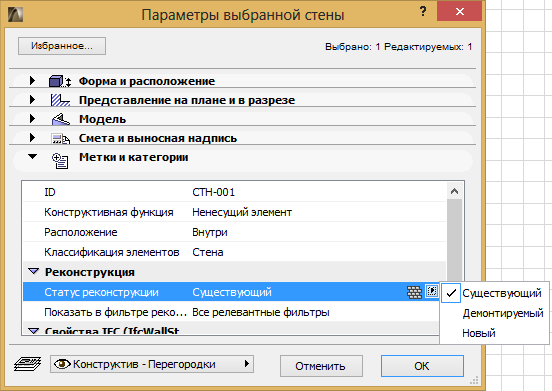Click Существующий value in highlighted row
Image resolution: width=552 pixels, height=391 pixels.
(232, 292)
